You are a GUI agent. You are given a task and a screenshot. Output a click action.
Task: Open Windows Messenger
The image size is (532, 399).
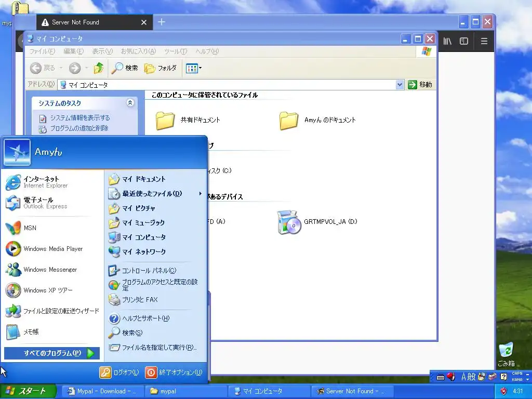coord(52,270)
